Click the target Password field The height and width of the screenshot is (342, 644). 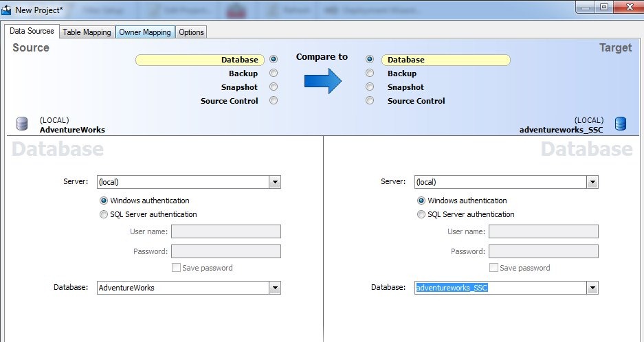point(543,251)
